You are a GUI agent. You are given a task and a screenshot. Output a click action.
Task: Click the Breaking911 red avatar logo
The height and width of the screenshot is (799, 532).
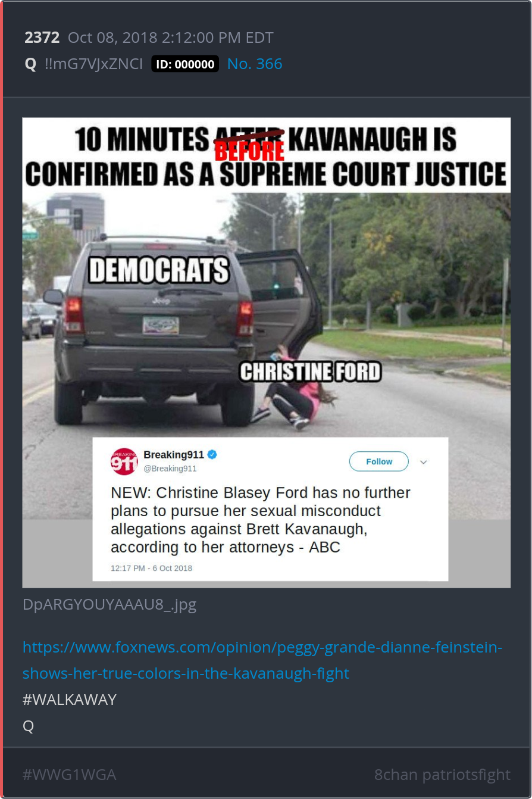click(124, 461)
